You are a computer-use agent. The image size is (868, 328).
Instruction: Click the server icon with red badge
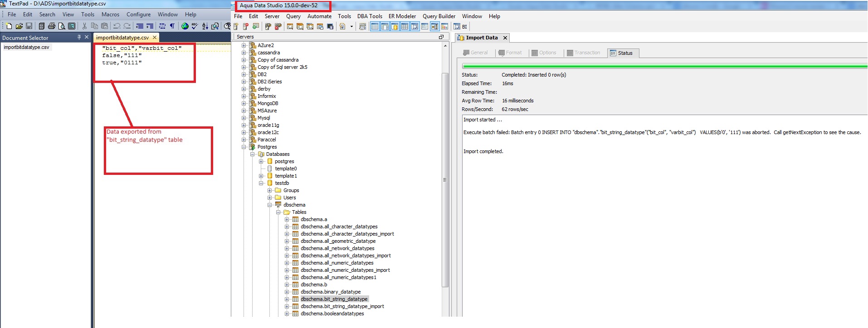click(246, 26)
